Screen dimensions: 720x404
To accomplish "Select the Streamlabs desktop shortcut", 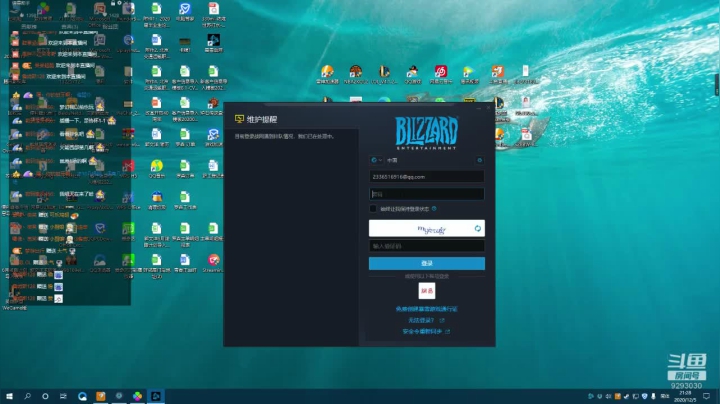I will coord(213,263).
